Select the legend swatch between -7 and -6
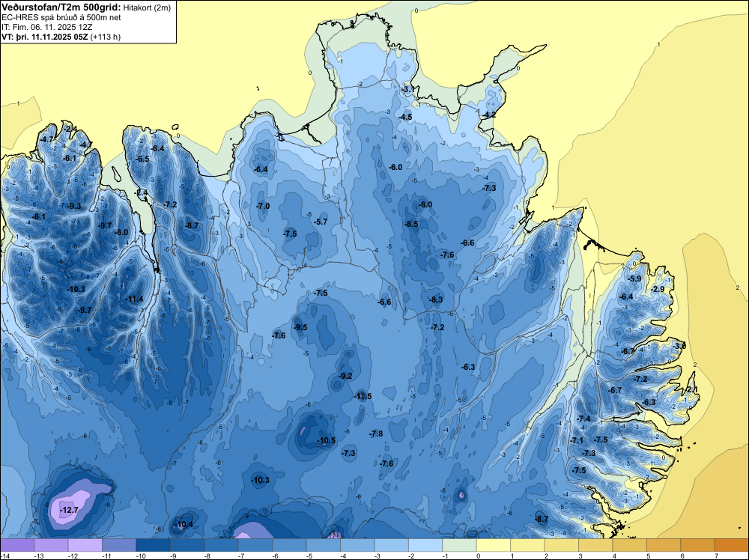The image size is (749, 560). pyautogui.click(x=255, y=545)
